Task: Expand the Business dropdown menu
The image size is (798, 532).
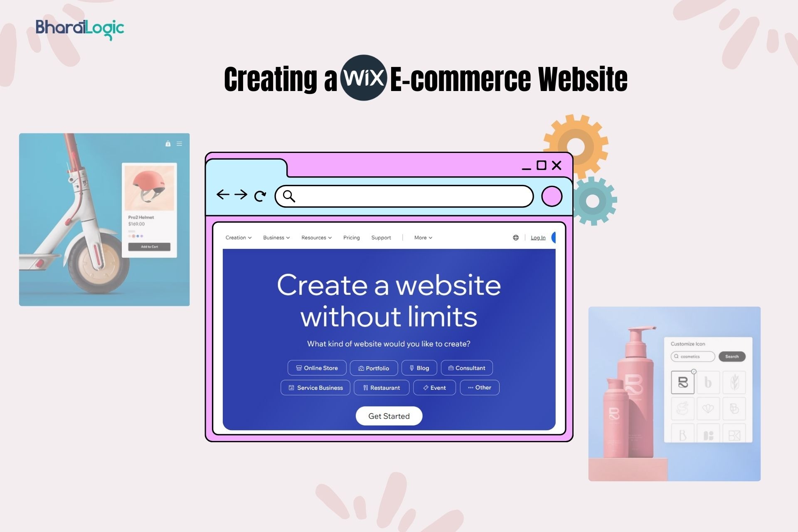Action: [x=274, y=237]
